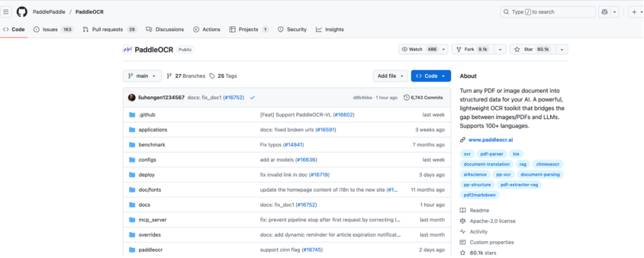Open the green Code dropdown button
This screenshot has width=644, height=258.
(x=431, y=76)
